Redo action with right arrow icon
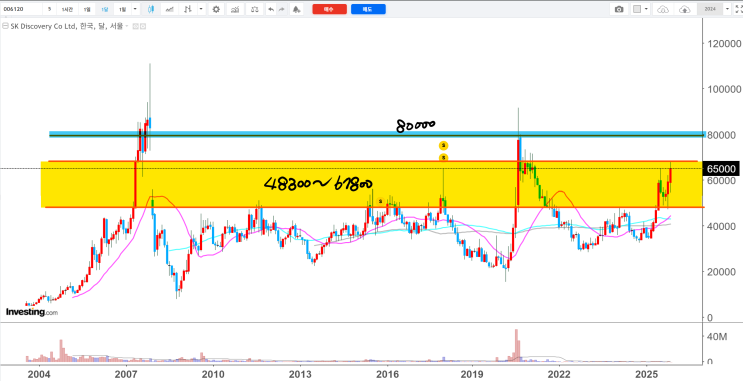 pos(281,9)
